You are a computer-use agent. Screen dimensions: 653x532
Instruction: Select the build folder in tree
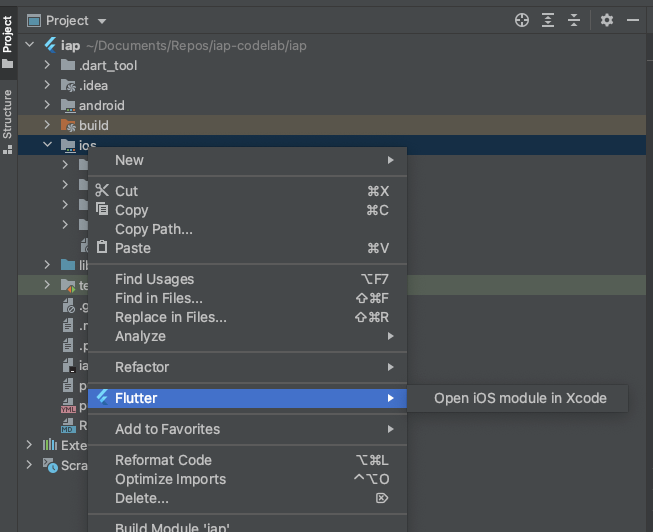tap(93, 126)
